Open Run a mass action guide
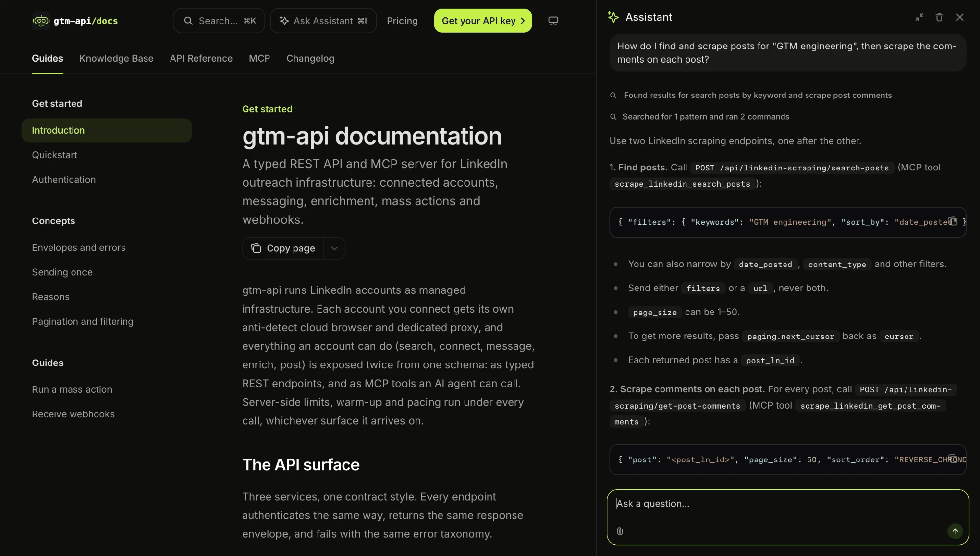 [x=72, y=389]
